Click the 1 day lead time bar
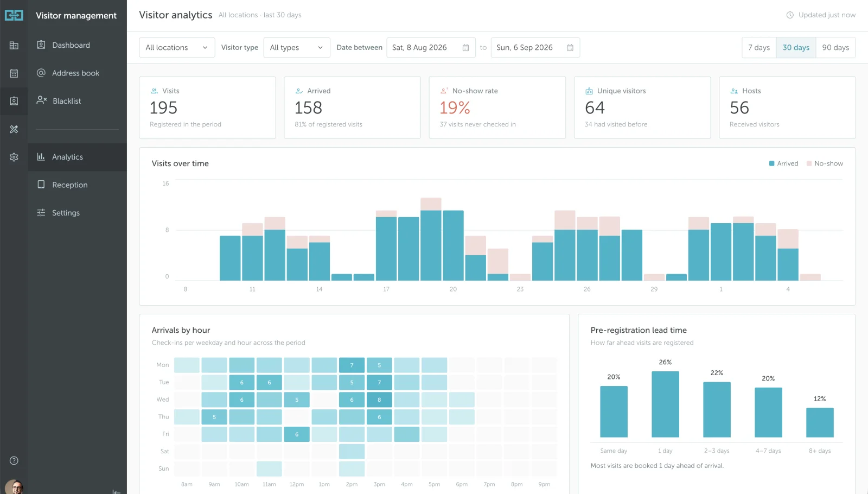Viewport: 868px width, 494px height. tap(665, 404)
